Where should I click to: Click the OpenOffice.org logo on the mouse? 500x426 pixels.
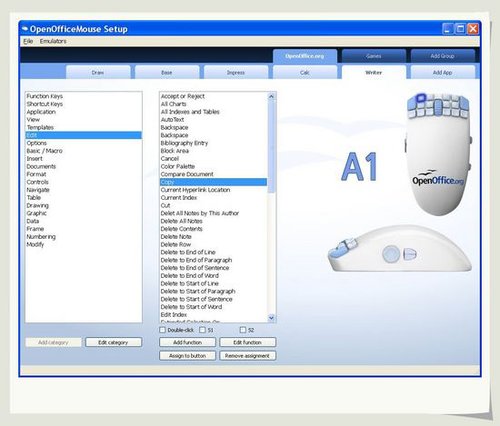click(438, 178)
